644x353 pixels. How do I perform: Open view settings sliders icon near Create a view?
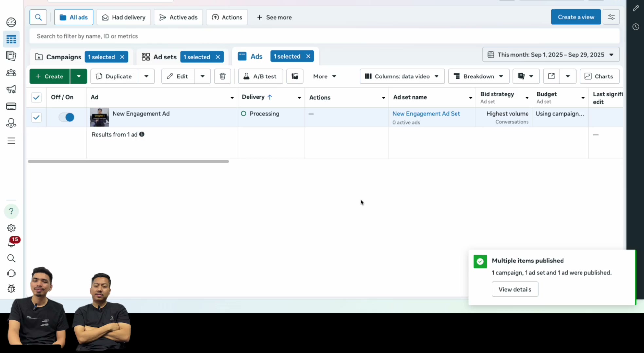coord(611,17)
